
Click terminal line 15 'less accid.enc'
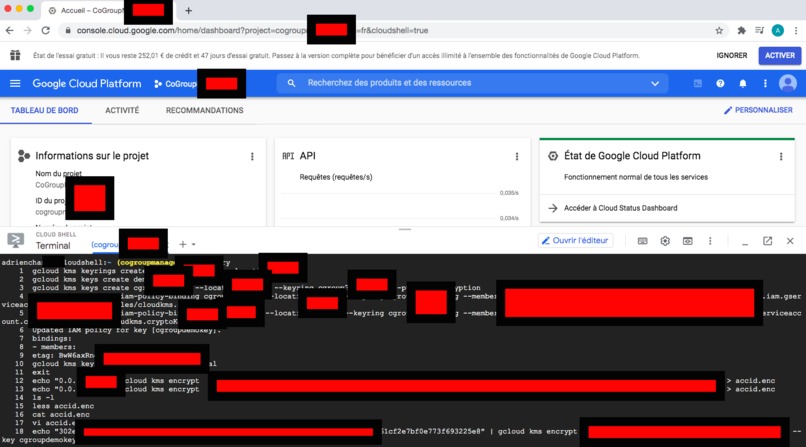pyautogui.click(x=63, y=406)
